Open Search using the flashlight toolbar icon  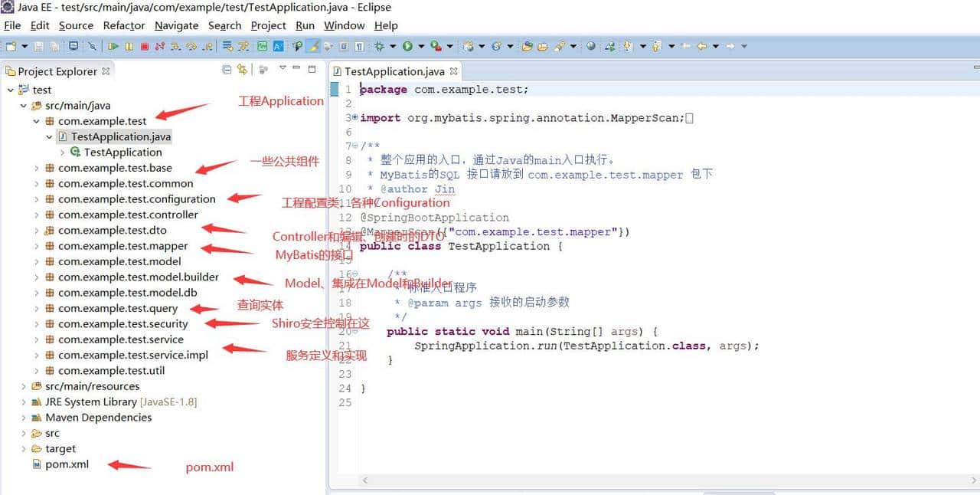[560, 46]
